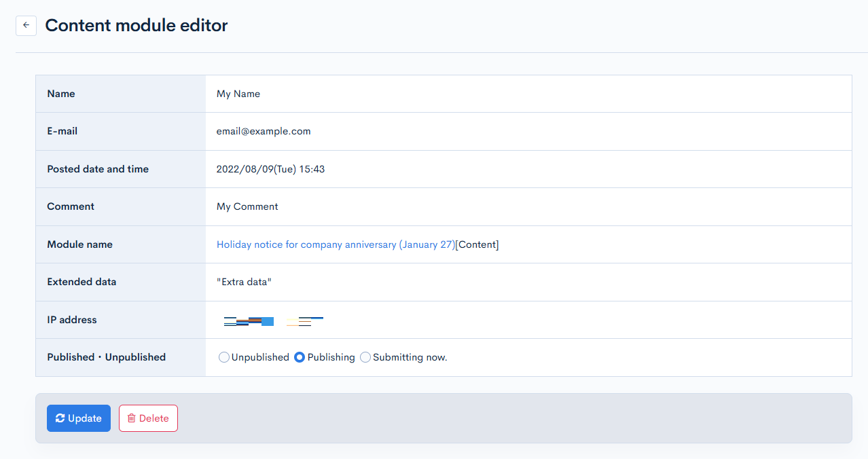Viewport: 868px width, 459px height.
Task: Select the Unpublished radio button
Action: click(x=224, y=356)
